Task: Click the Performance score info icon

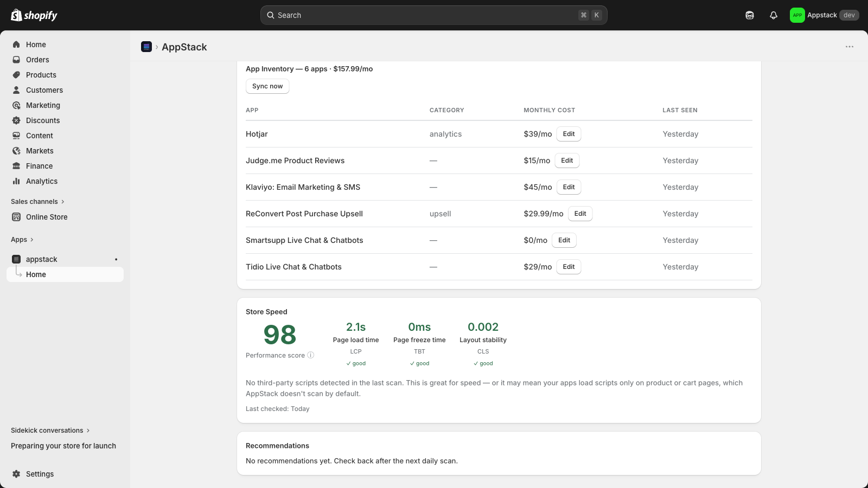Action: click(x=311, y=355)
